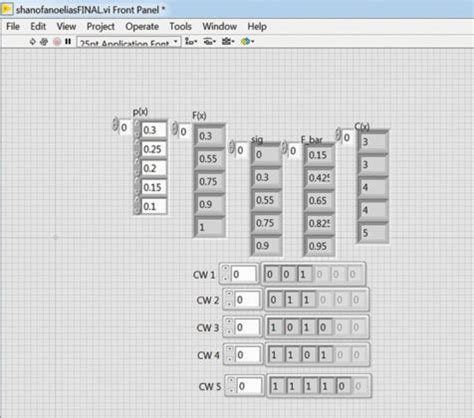Click the C(x) array index stepper

point(338,134)
